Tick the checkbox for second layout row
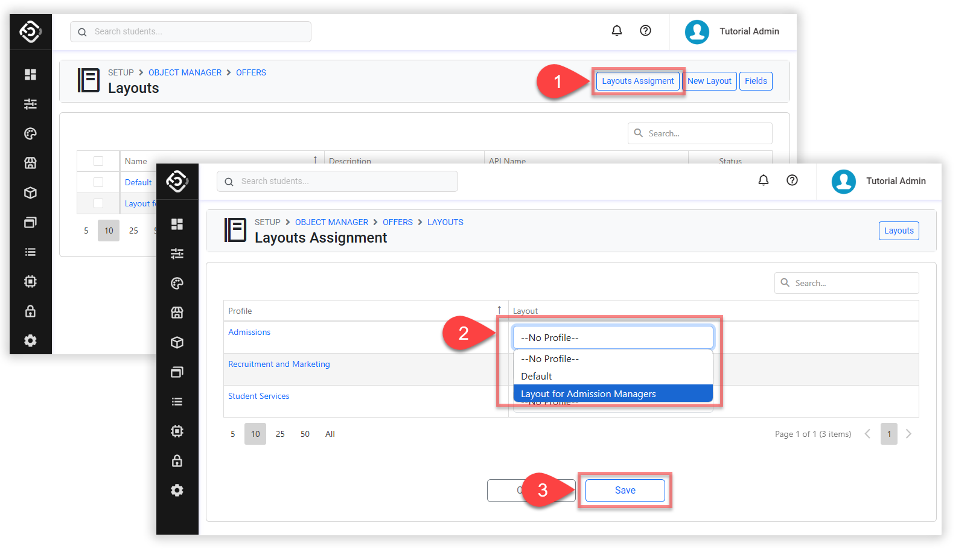Image resolution: width=976 pixels, height=560 pixels. (x=98, y=203)
